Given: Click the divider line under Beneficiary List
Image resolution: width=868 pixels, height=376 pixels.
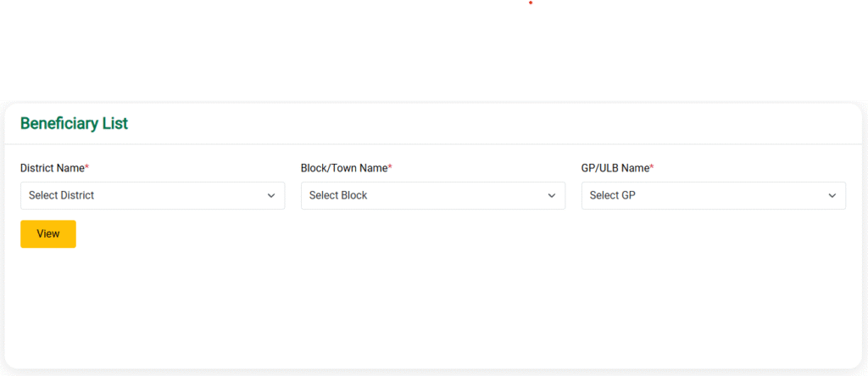Looking at the screenshot, I should [x=433, y=144].
